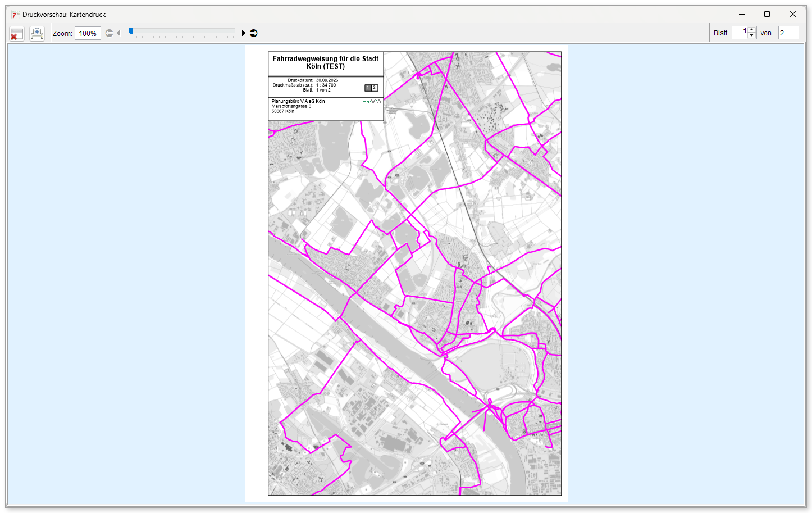812x513 pixels.
Task: Click the page indicator icon in the map legend
Action: pyautogui.click(x=371, y=88)
